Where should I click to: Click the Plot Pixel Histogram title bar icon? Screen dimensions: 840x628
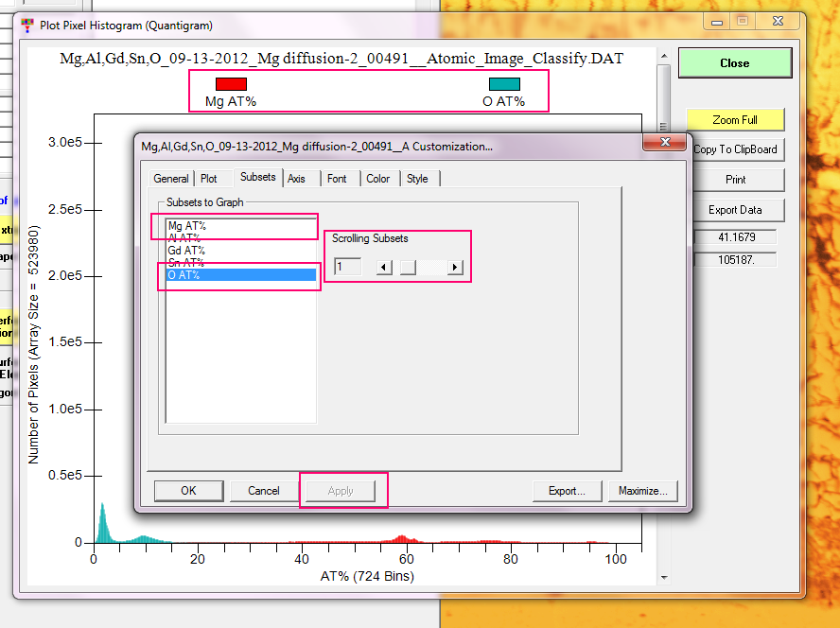[x=26, y=26]
